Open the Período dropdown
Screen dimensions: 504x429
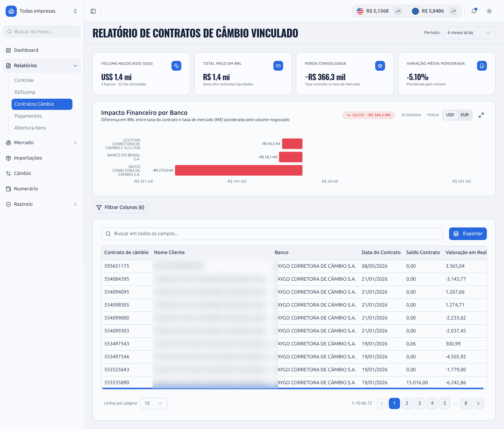pos(469,33)
